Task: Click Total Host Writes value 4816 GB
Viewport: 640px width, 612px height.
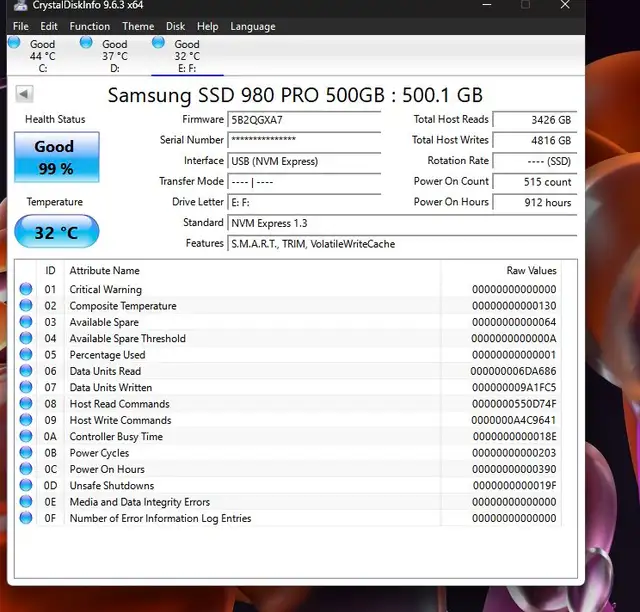Action: coord(535,140)
